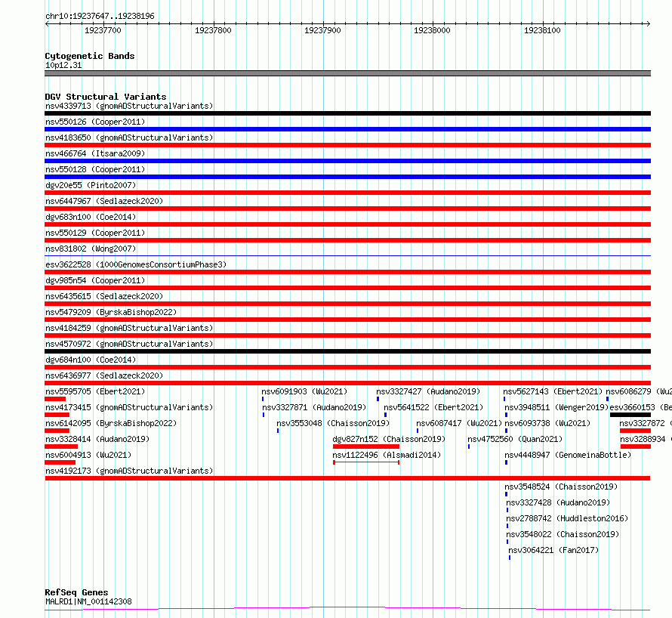The image size is (672, 618).
Task: Open nsv6004913 (Wu2021) variant
Action: point(88,455)
